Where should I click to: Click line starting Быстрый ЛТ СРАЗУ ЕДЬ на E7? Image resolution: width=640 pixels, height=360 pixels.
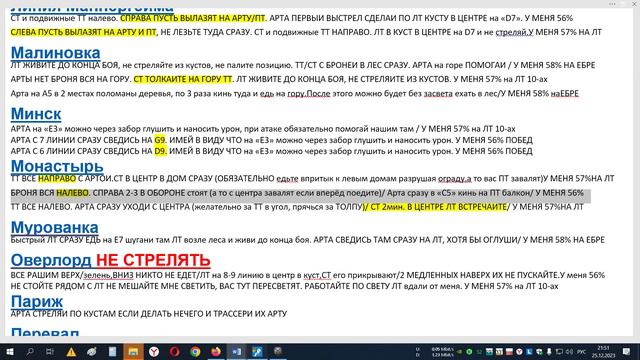coord(307,240)
